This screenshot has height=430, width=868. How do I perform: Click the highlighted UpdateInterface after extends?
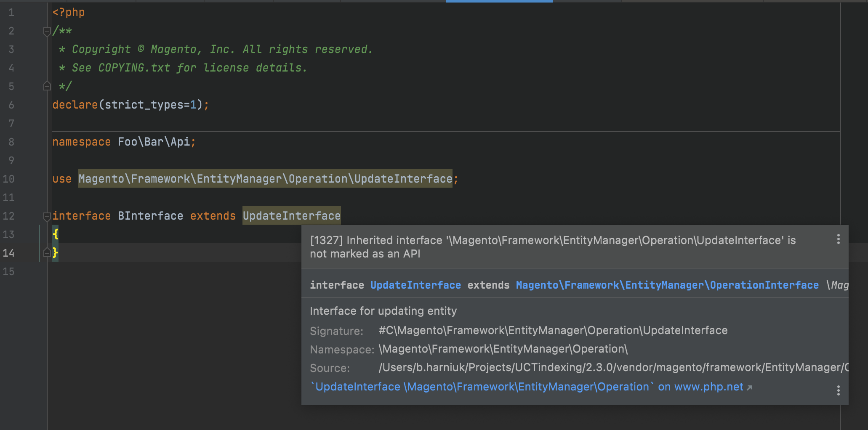[292, 216]
